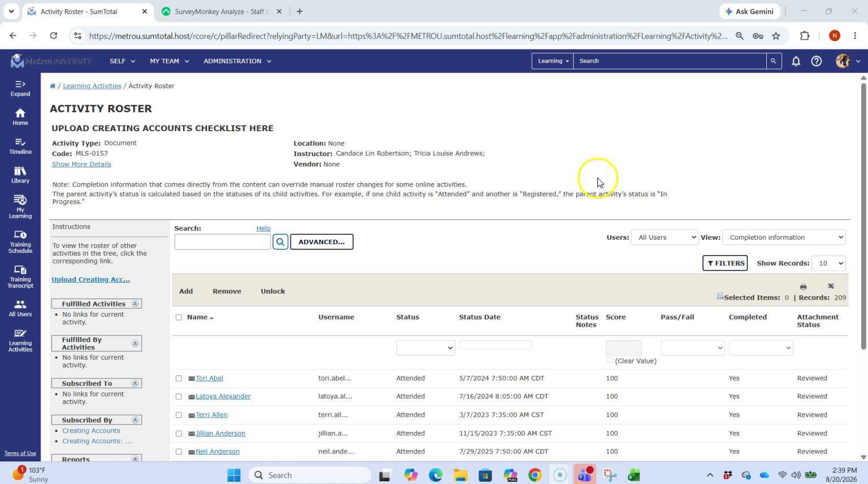Image resolution: width=868 pixels, height=484 pixels.
Task: Check the box for Latoya Alexander
Action: point(179,397)
